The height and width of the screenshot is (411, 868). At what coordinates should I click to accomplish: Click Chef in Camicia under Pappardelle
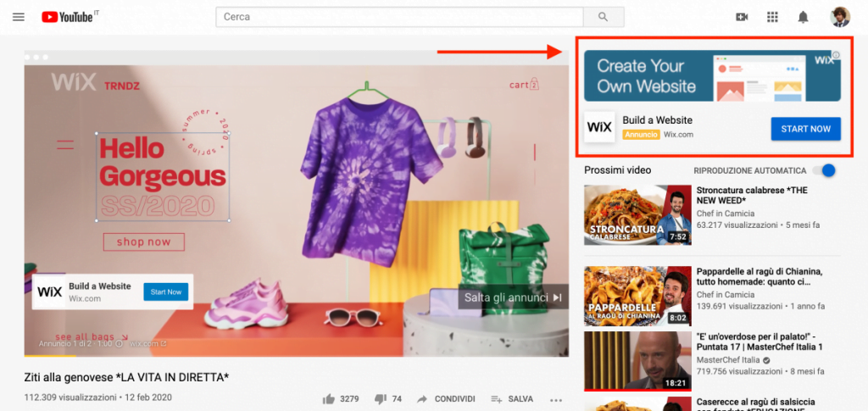(x=726, y=295)
